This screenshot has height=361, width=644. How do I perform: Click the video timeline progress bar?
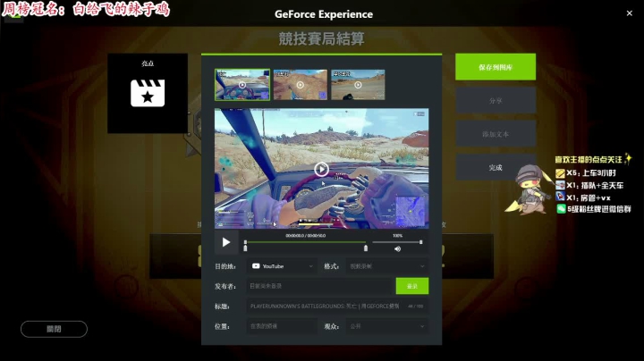coord(305,242)
